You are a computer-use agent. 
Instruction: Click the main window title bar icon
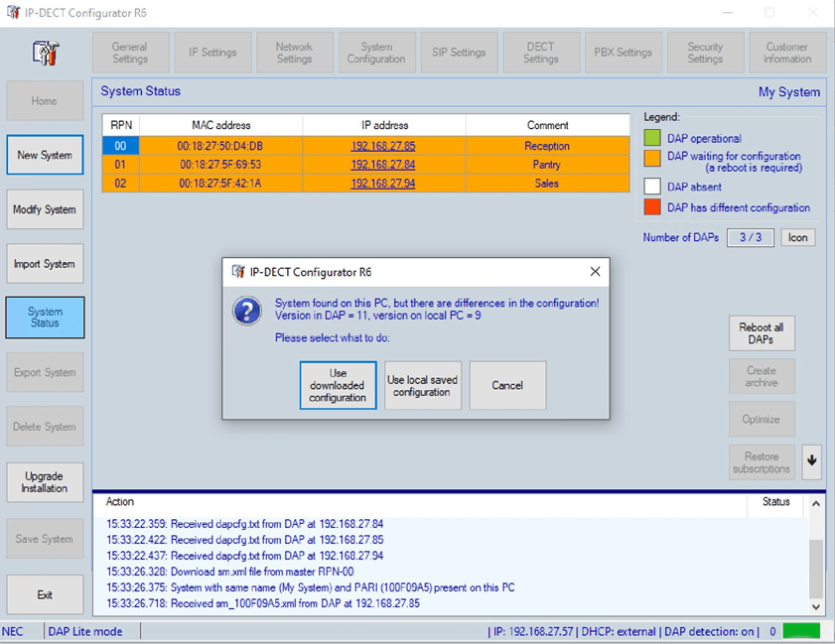(13, 12)
